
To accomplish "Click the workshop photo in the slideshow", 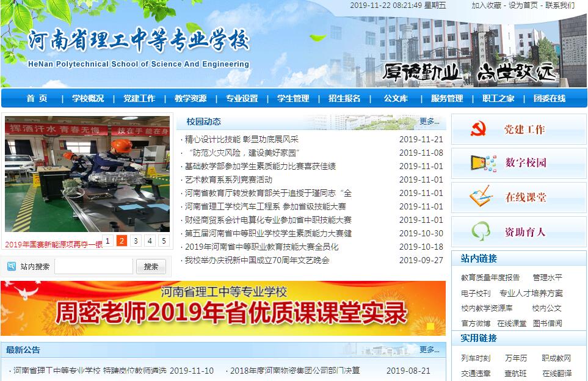I will [x=87, y=174].
